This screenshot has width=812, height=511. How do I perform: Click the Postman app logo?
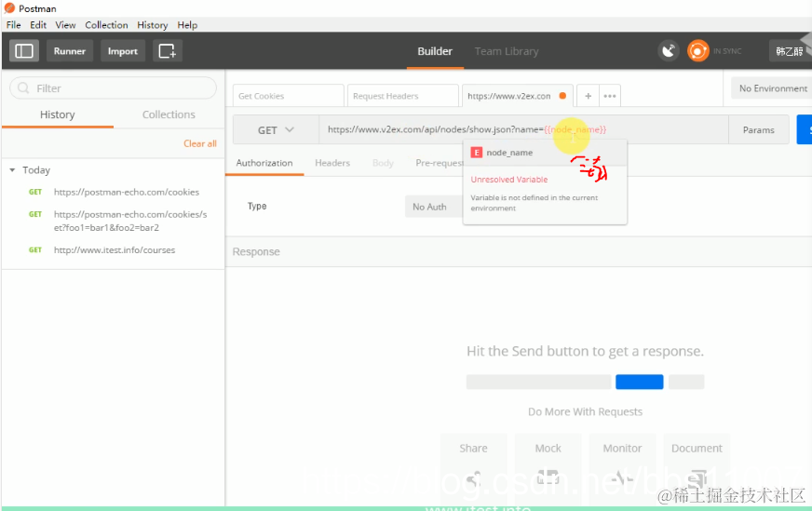9,8
